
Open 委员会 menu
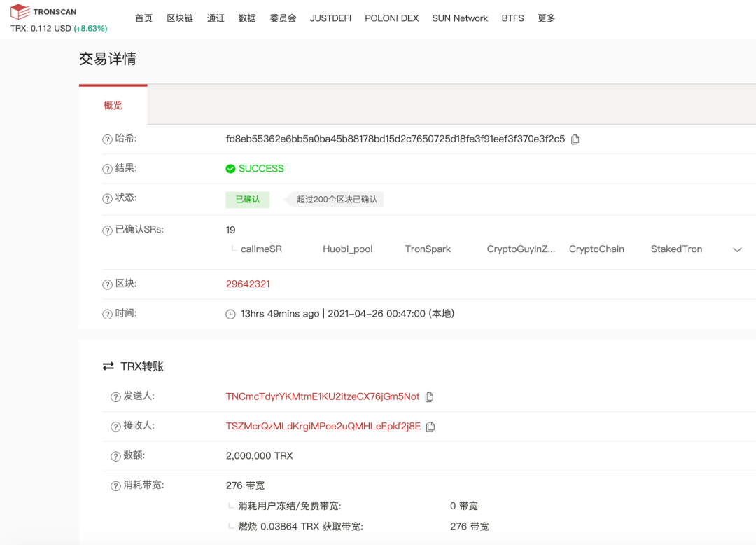click(x=283, y=18)
